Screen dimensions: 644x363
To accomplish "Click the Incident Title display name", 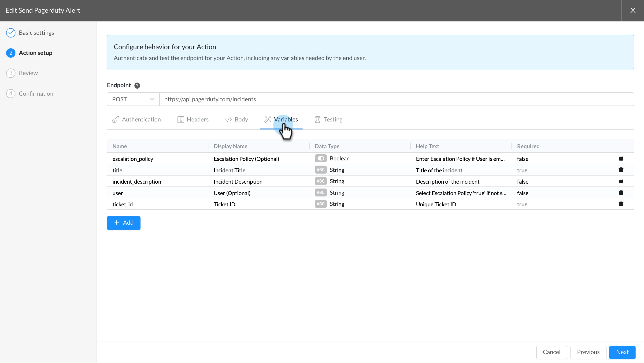I will tap(229, 170).
